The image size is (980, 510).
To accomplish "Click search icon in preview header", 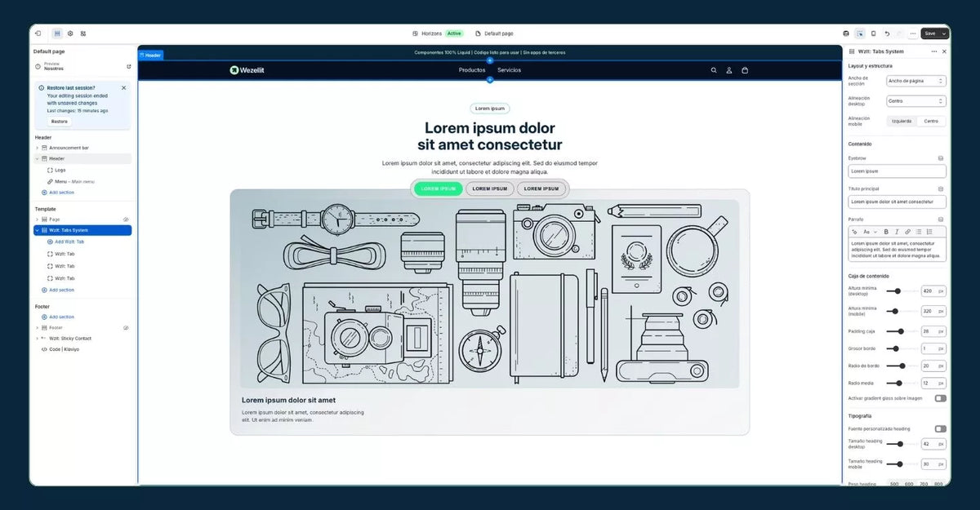I will click(714, 70).
